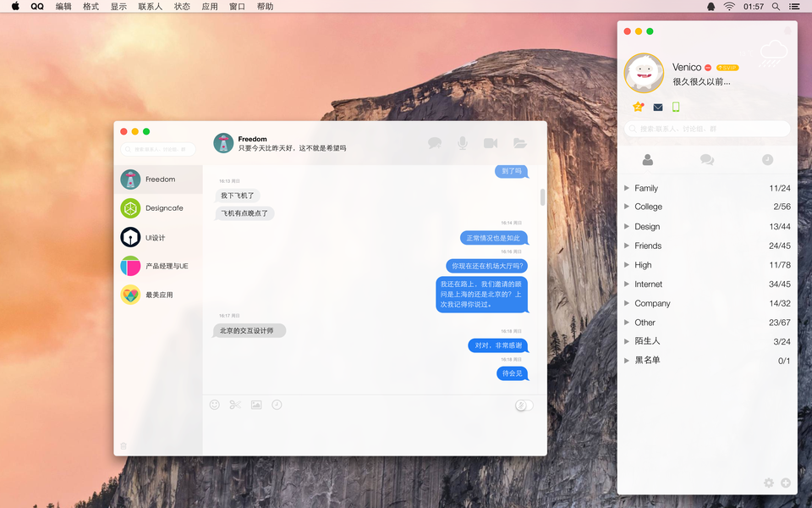The height and width of the screenshot is (508, 812).
Task: Click Venico's profile avatar
Action: point(644,73)
